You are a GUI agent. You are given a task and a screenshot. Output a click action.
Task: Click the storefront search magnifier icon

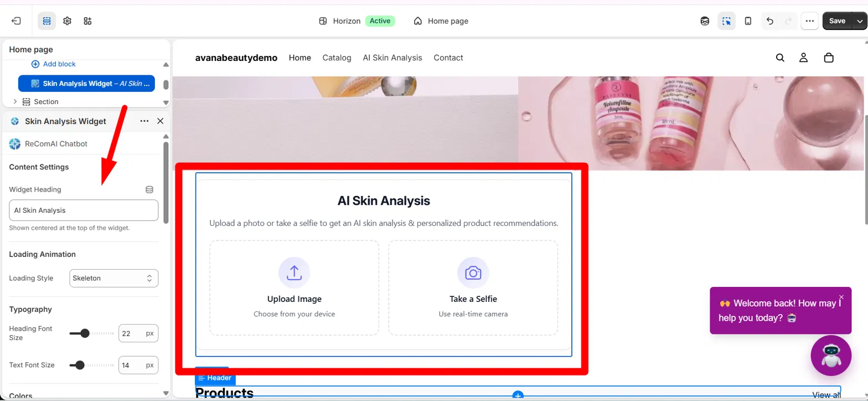[x=780, y=58]
